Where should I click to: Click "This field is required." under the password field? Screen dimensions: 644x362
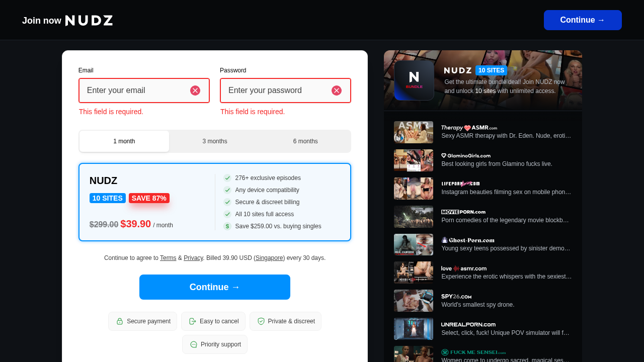click(x=253, y=112)
